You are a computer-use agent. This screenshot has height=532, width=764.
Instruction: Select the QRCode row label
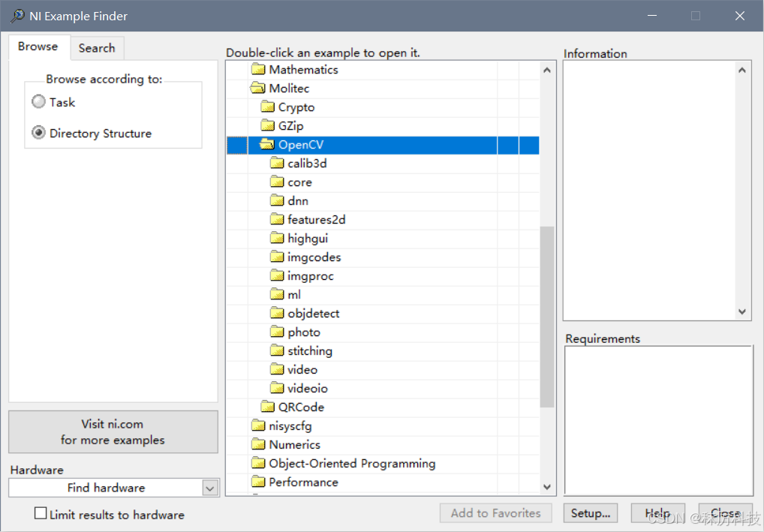[x=301, y=407]
